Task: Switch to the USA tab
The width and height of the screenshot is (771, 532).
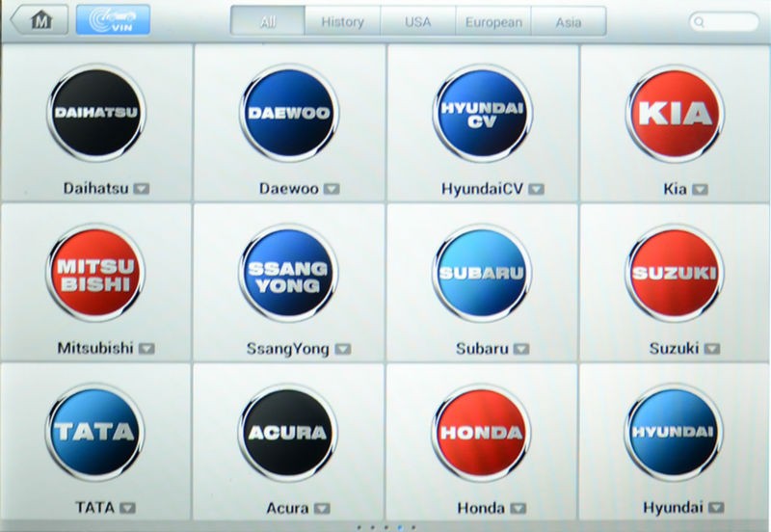Action: point(418,21)
